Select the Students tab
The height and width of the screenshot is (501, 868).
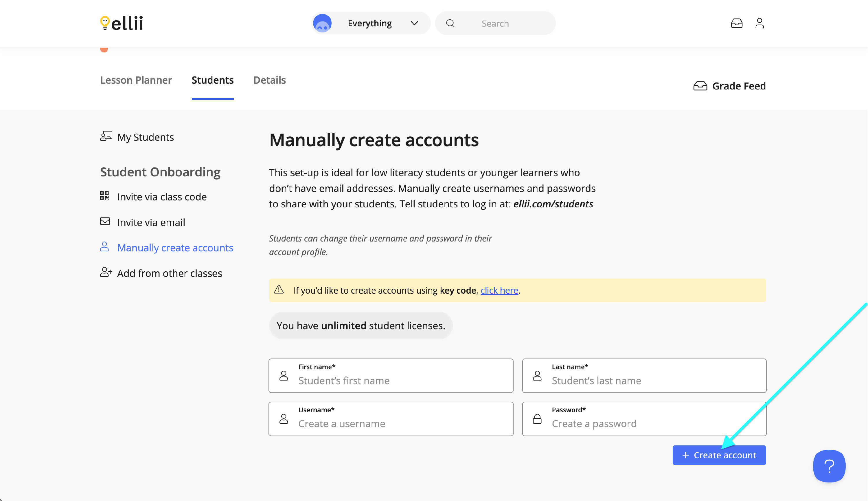pyautogui.click(x=212, y=80)
